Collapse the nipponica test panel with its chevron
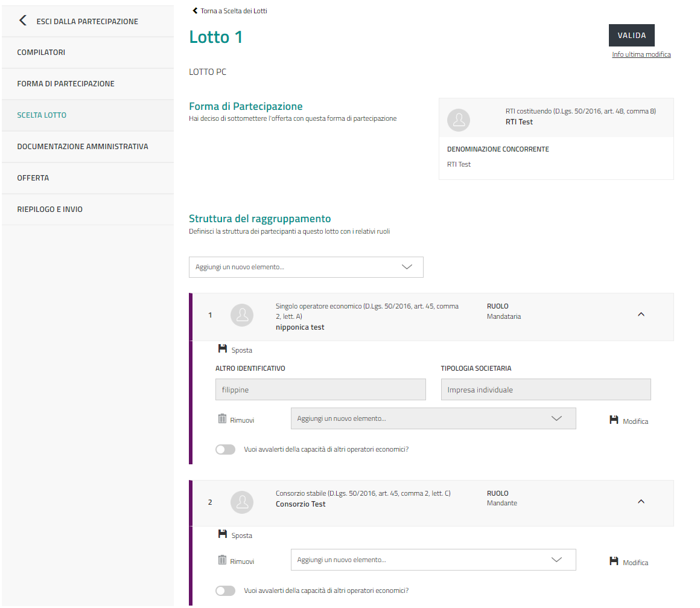Image resolution: width=700 pixels, height=608 pixels. [x=641, y=315]
